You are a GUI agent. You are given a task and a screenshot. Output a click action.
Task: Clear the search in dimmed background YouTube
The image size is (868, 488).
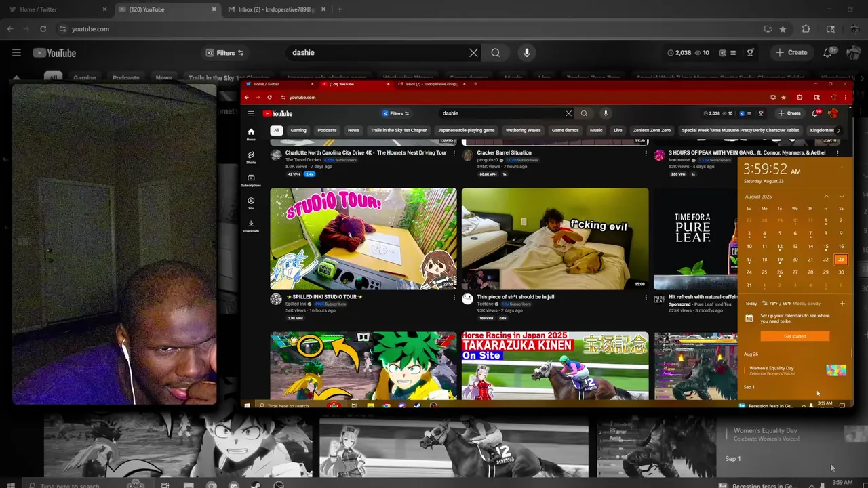click(473, 52)
